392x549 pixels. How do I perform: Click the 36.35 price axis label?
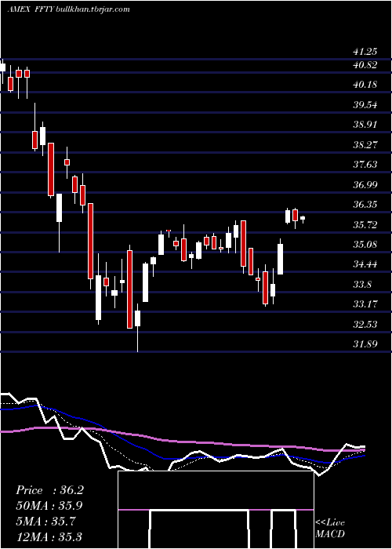(x=365, y=204)
